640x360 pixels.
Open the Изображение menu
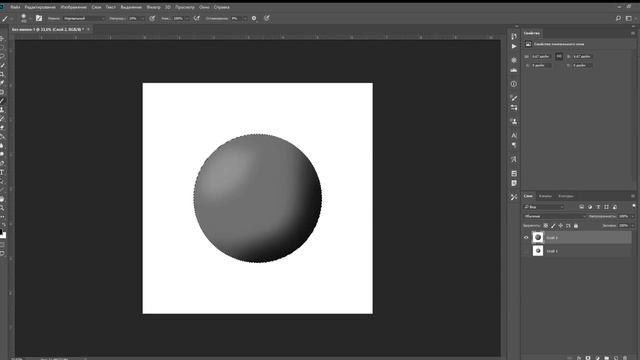click(73, 7)
